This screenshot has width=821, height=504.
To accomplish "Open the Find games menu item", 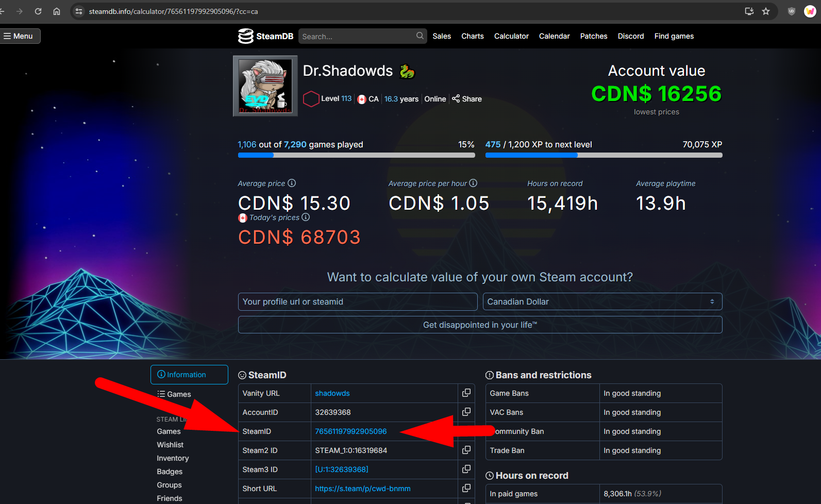I will click(x=674, y=36).
